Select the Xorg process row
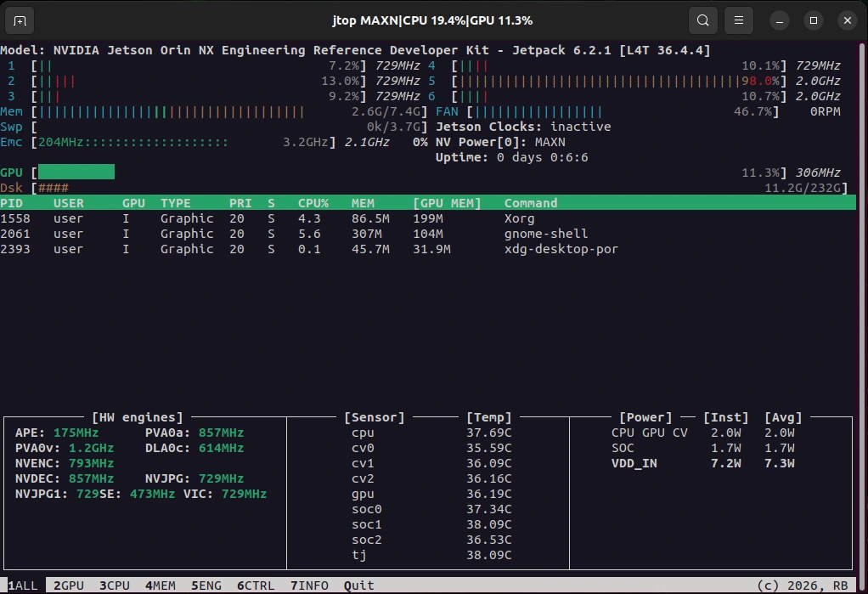Screen dimensions: 868x594 (x=428, y=219)
